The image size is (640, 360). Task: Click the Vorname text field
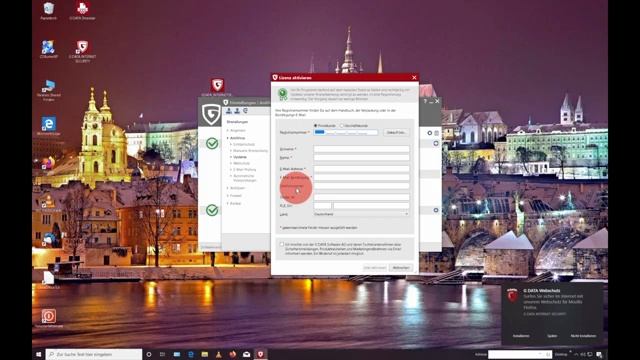(361, 149)
